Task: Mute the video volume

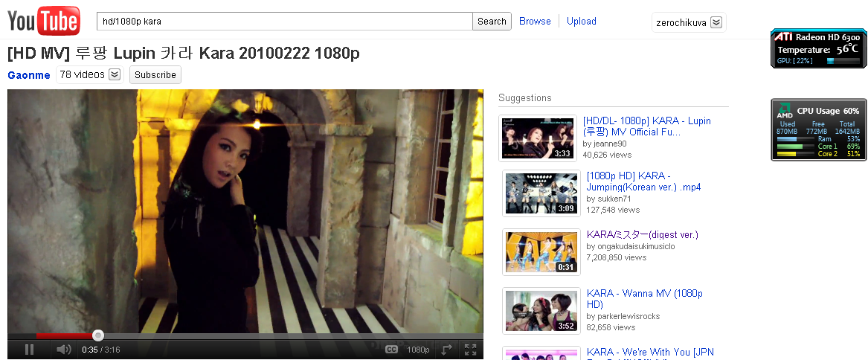Action: pyautogui.click(x=64, y=350)
